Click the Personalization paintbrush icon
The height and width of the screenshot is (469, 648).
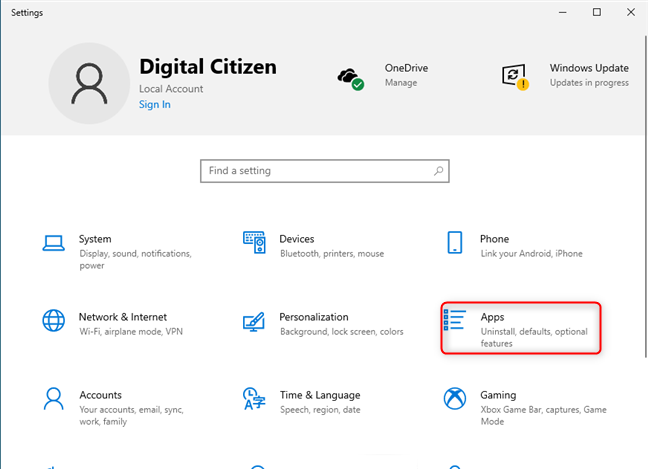[254, 321]
